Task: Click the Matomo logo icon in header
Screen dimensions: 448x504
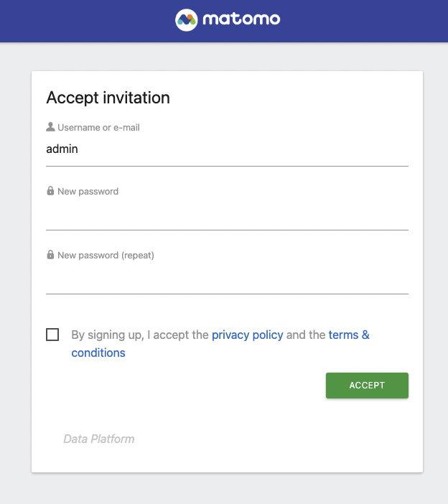Action: coord(186,19)
